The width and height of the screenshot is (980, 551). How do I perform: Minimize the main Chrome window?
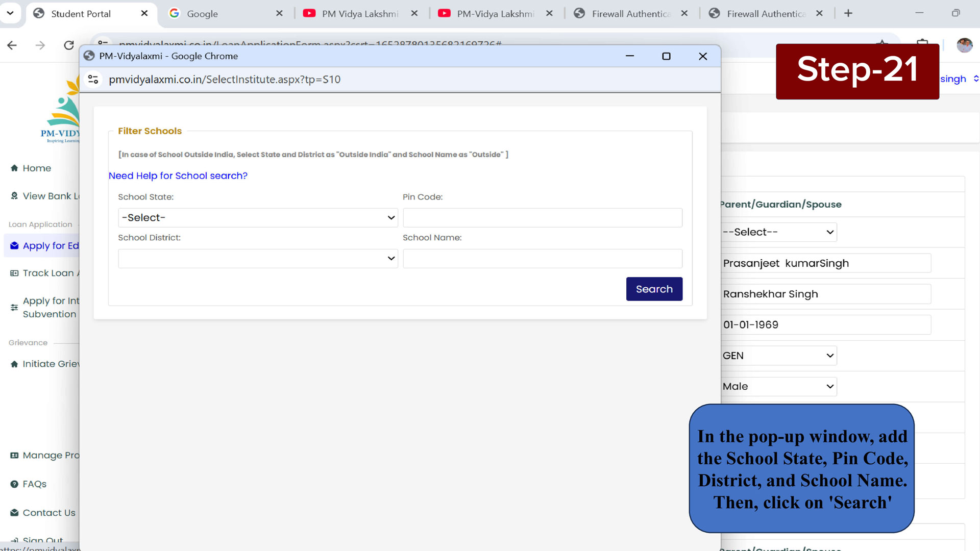[x=919, y=13]
